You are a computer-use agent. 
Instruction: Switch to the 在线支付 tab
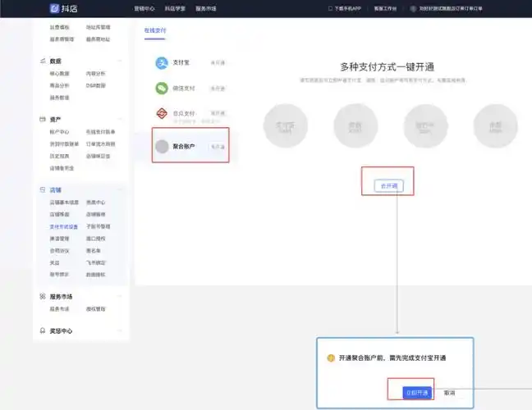tap(155, 30)
